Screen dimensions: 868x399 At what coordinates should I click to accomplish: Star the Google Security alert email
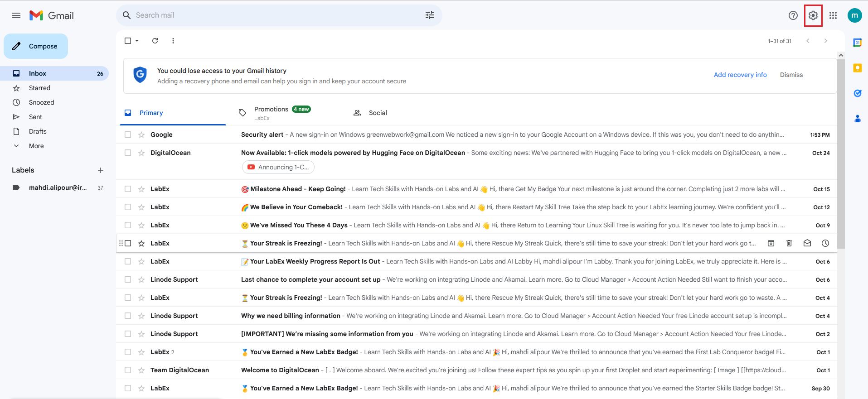tap(141, 135)
